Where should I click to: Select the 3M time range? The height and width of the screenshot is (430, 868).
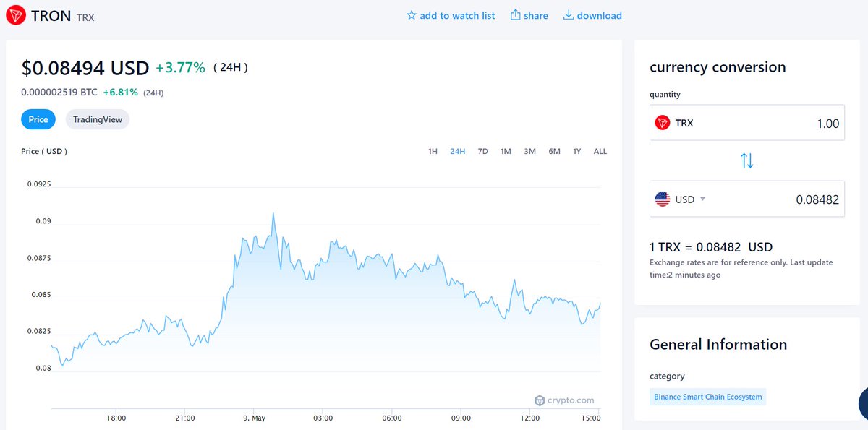[x=529, y=151]
